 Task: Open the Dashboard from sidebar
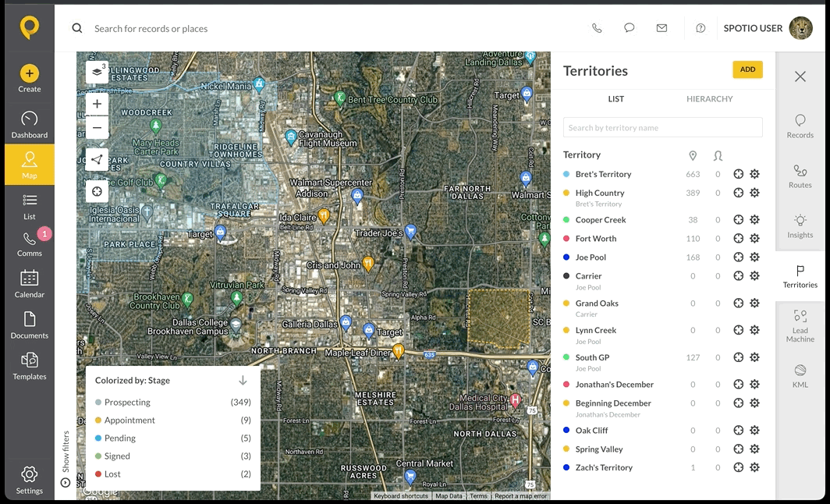30,125
